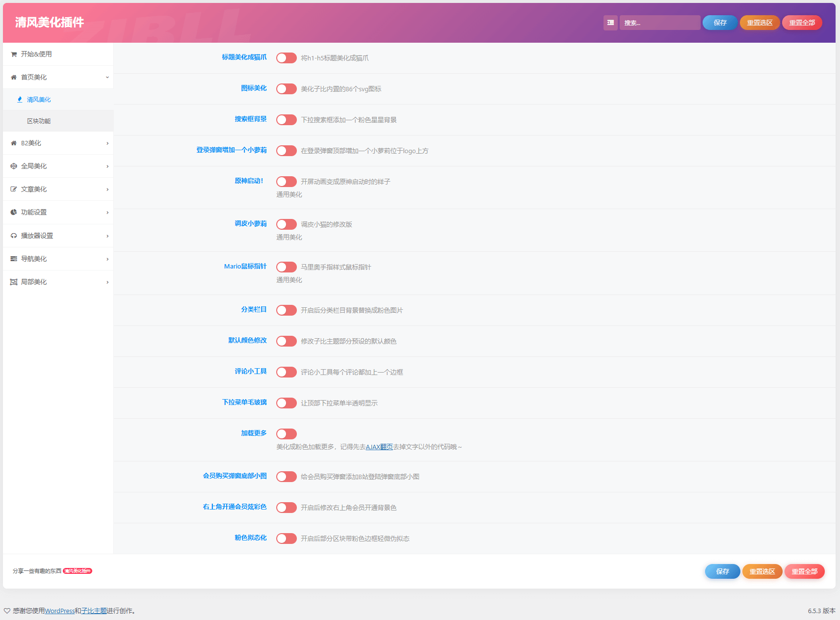Click the bottom 重置选区 button
The image size is (840, 620).
pos(762,571)
